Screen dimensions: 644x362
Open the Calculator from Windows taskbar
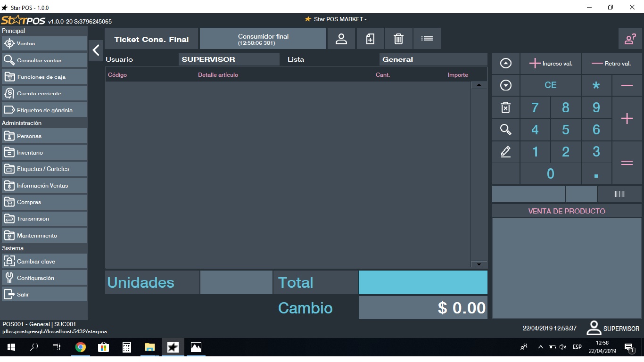(x=126, y=347)
